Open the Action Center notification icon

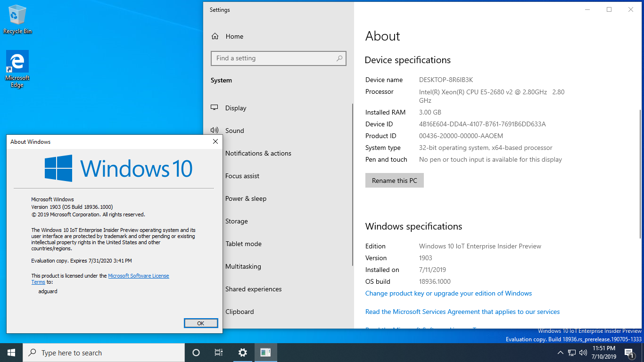tap(629, 353)
